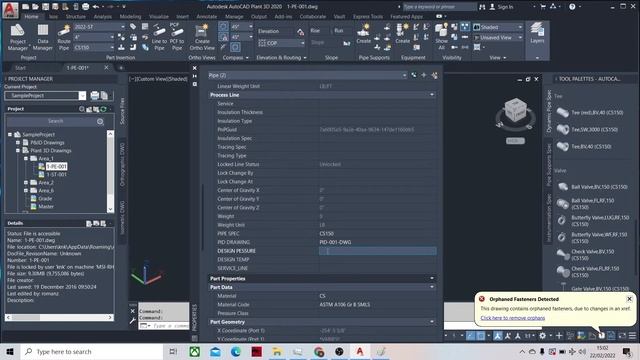Viewport: 640px width, 360px height.
Task: Open the Layers panel button
Action: 537,33
